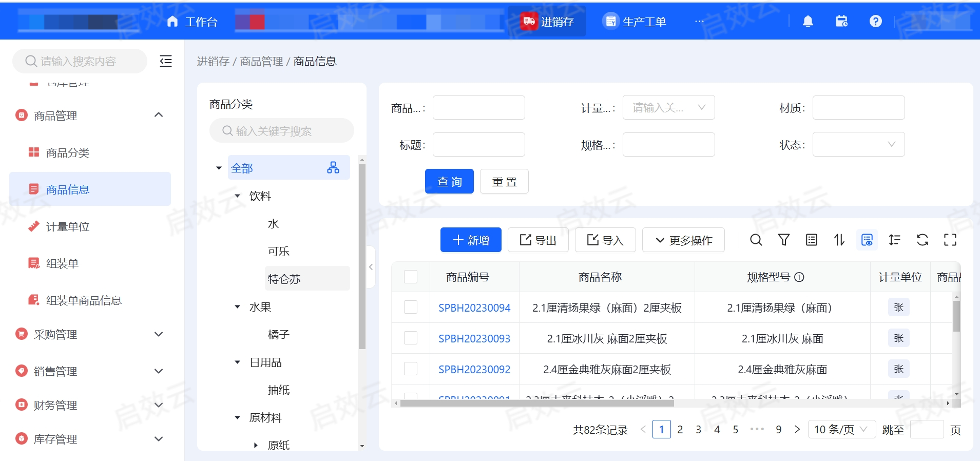
Task: Open the 更多操作 dropdown
Action: pyautogui.click(x=683, y=240)
